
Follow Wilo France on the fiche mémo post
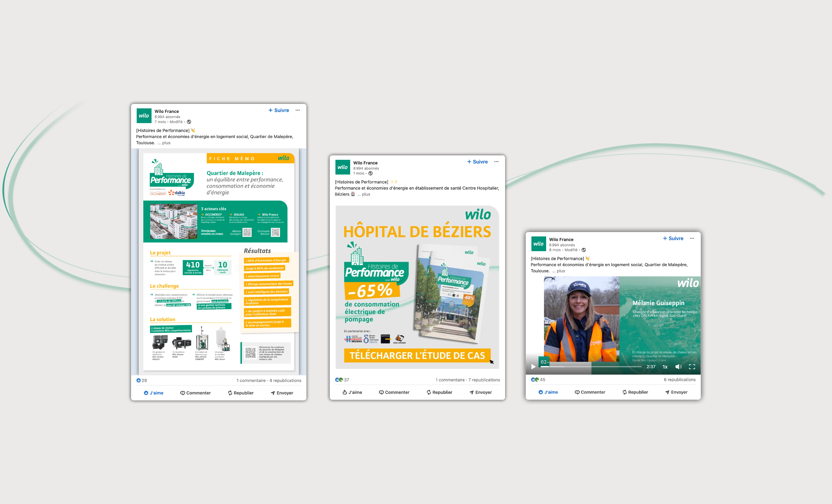279,110
